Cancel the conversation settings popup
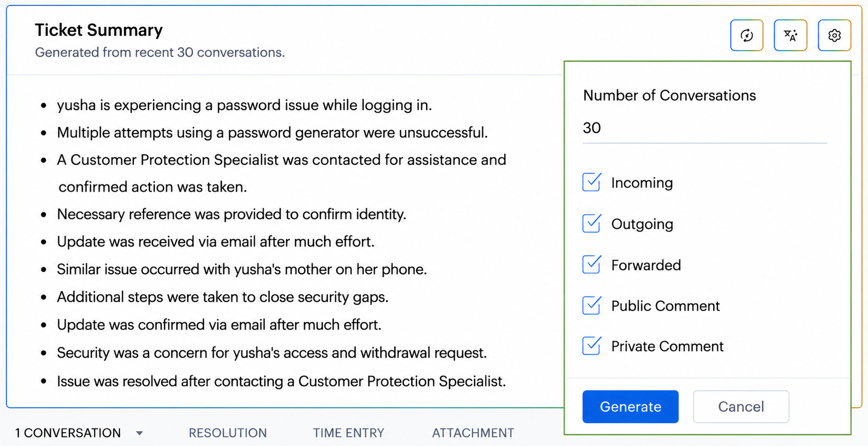The width and height of the screenshot is (868, 446). coord(741,407)
